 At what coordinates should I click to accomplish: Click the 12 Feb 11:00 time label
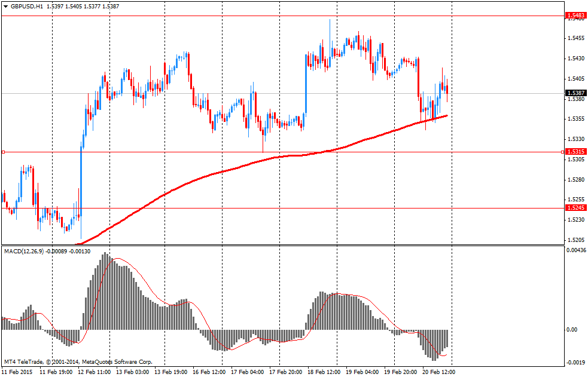(x=94, y=372)
